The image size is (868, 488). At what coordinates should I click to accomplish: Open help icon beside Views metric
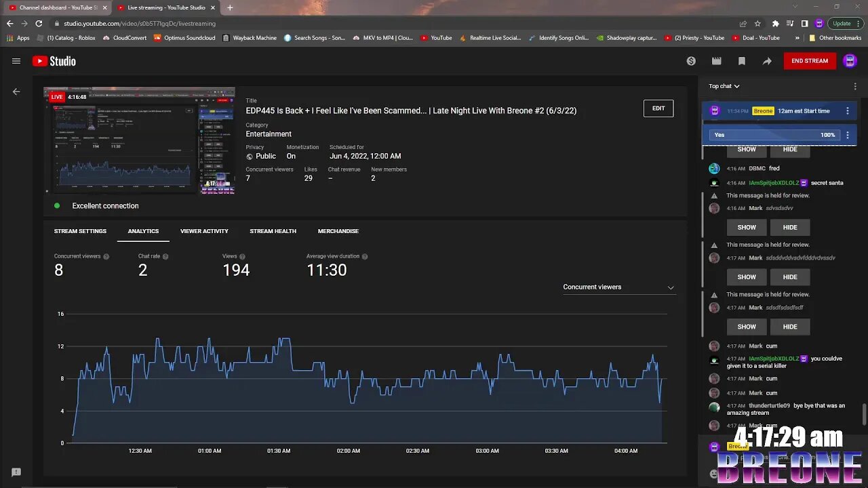[242, 257]
